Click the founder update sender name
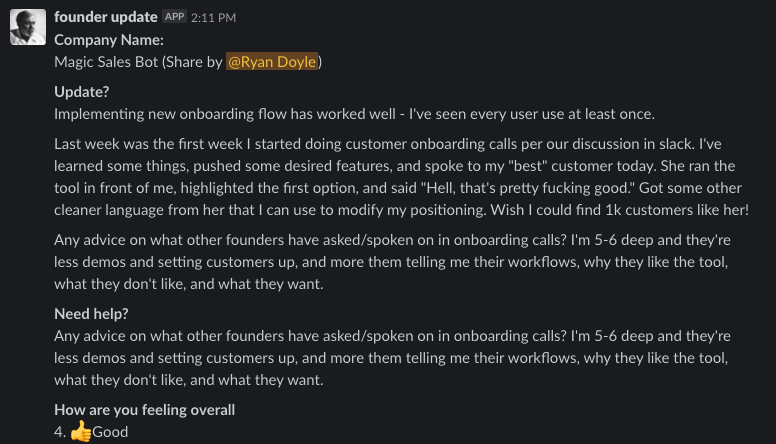 pos(105,17)
